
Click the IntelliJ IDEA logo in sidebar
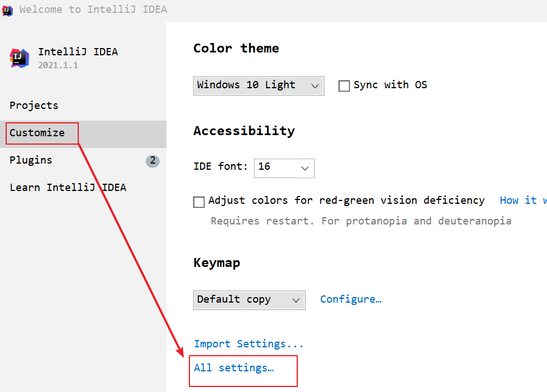pyautogui.click(x=20, y=58)
